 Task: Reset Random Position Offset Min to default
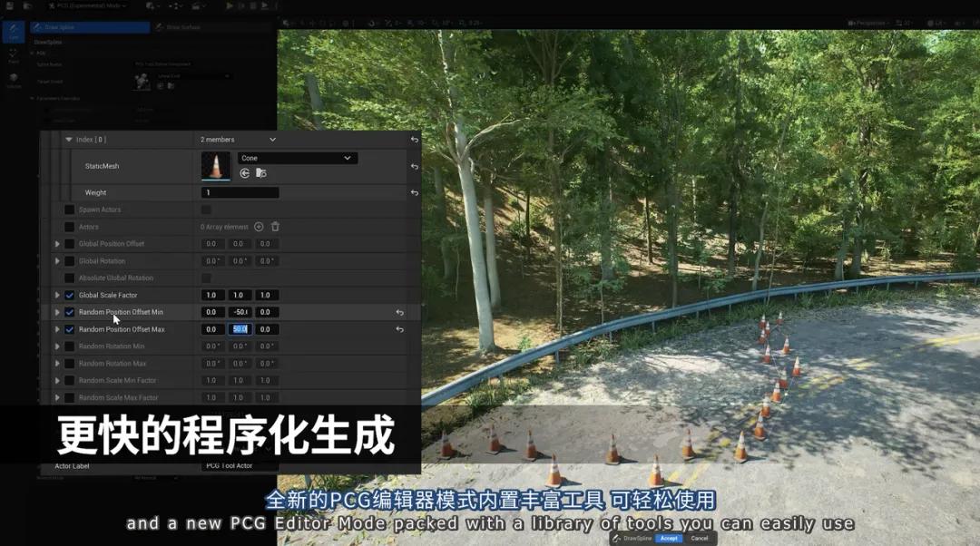400,312
